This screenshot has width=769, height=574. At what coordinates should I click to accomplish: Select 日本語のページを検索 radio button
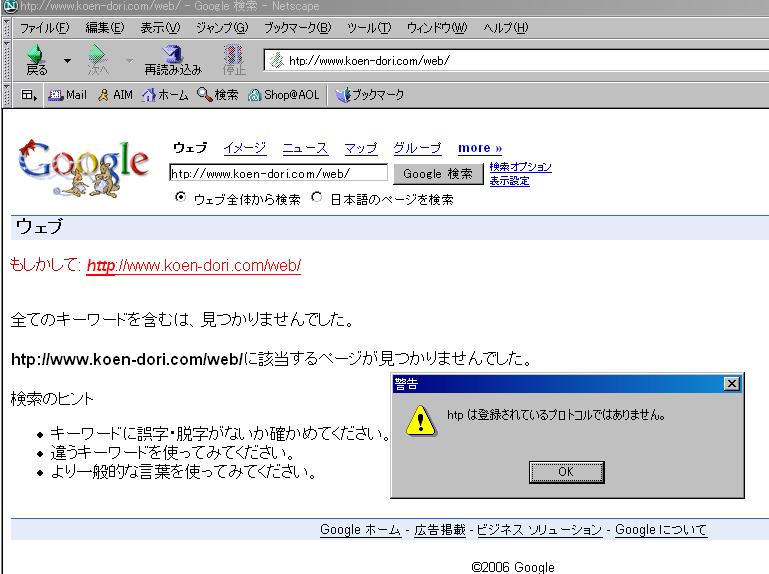click(317, 197)
